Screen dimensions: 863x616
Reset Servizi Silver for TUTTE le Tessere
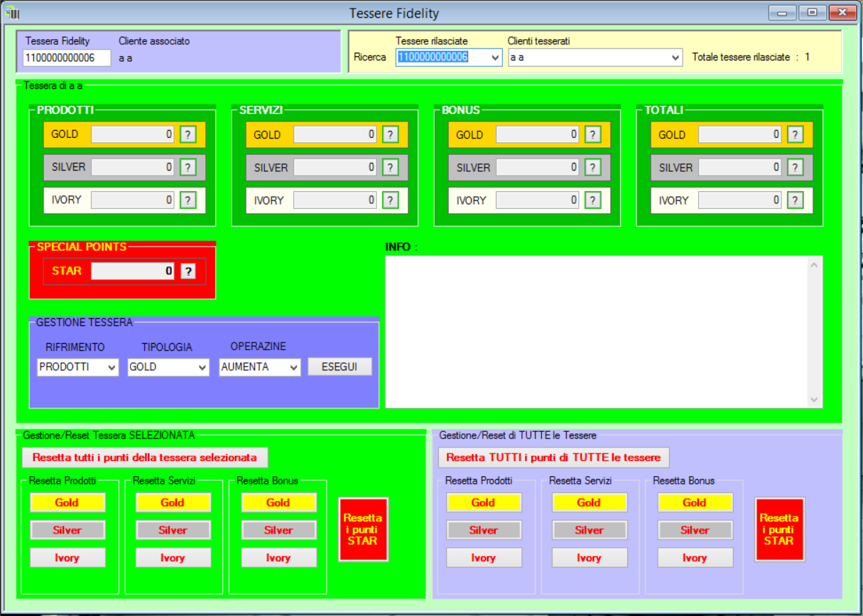589,530
